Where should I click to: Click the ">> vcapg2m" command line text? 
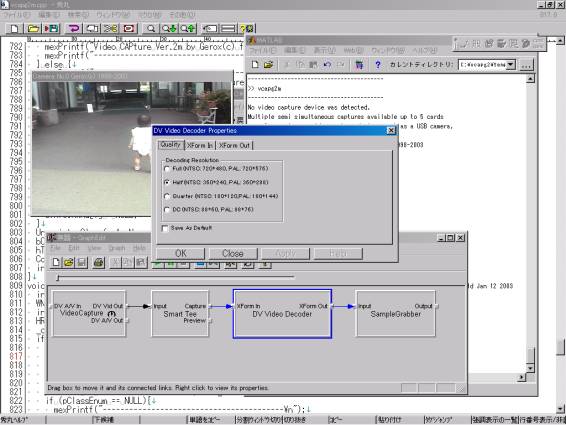point(264,88)
